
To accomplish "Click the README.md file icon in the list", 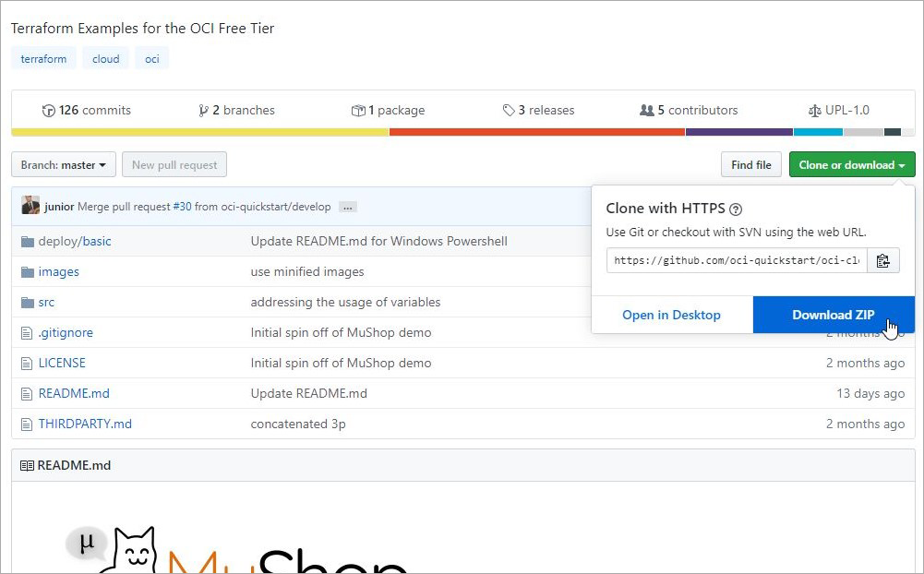I will pyautogui.click(x=27, y=394).
